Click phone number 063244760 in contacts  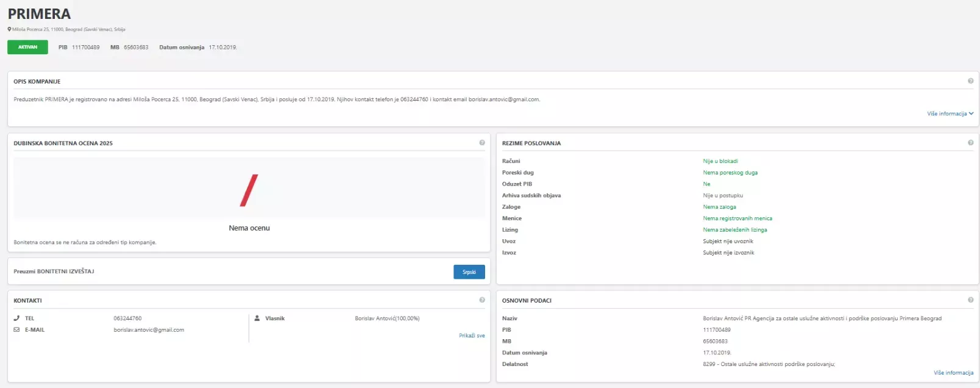127,318
